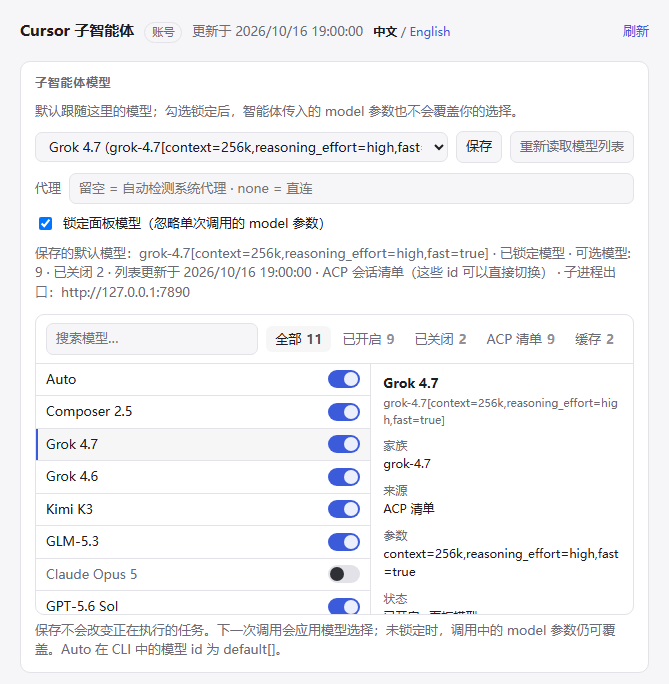Toggle the Grok 4.7 model switch
This screenshot has width=669, height=684.
tap(344, 444)
